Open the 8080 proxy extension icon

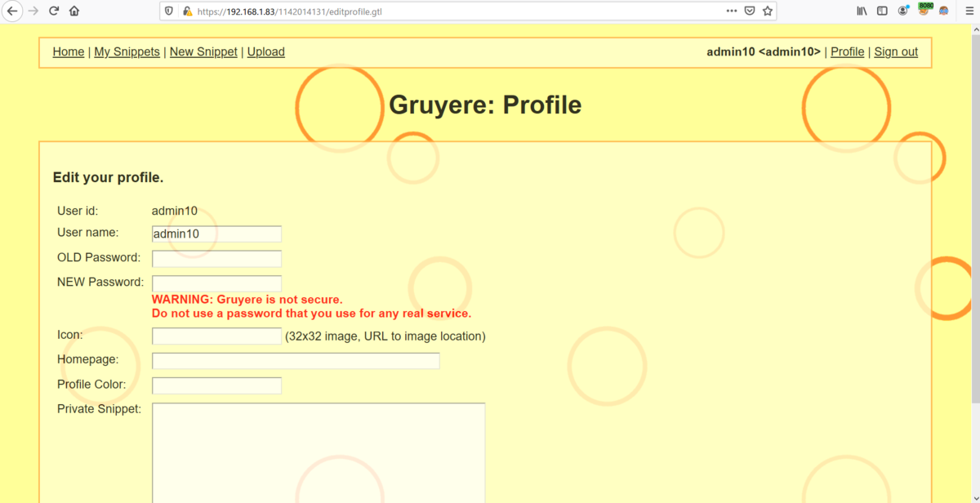click(x=924, y=10)
